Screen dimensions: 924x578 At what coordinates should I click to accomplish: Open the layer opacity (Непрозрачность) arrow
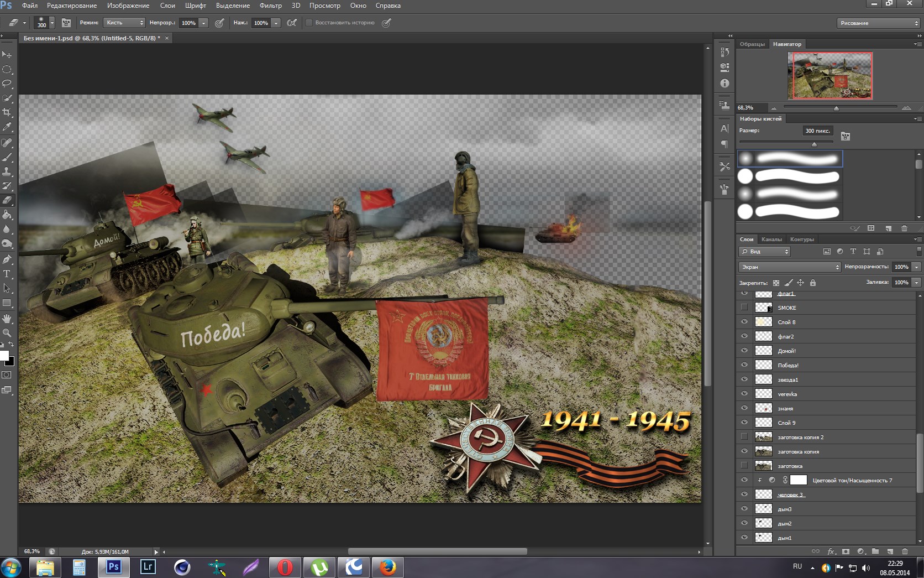(916, 267)
